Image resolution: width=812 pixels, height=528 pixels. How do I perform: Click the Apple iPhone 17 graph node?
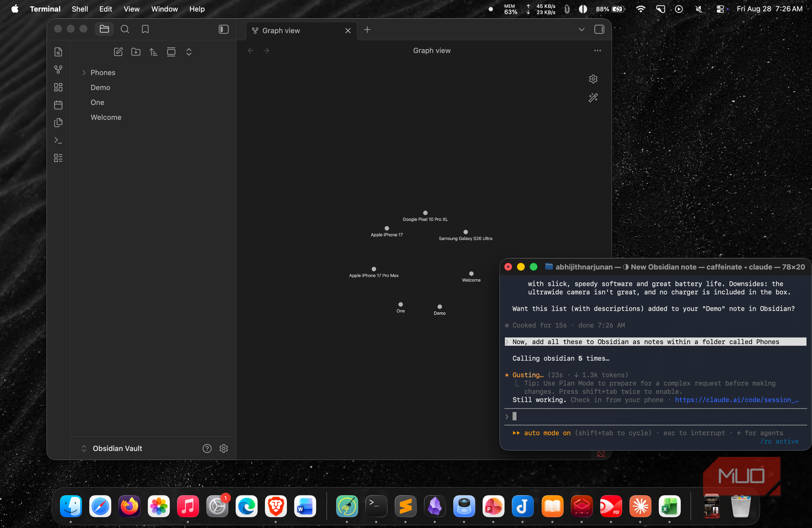coord(387,228)
